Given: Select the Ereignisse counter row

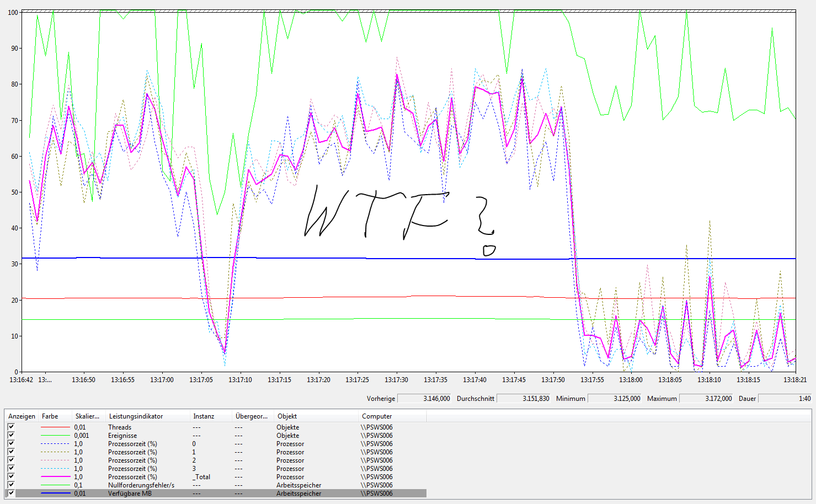Looking at the screenshot, I should 216,435.
